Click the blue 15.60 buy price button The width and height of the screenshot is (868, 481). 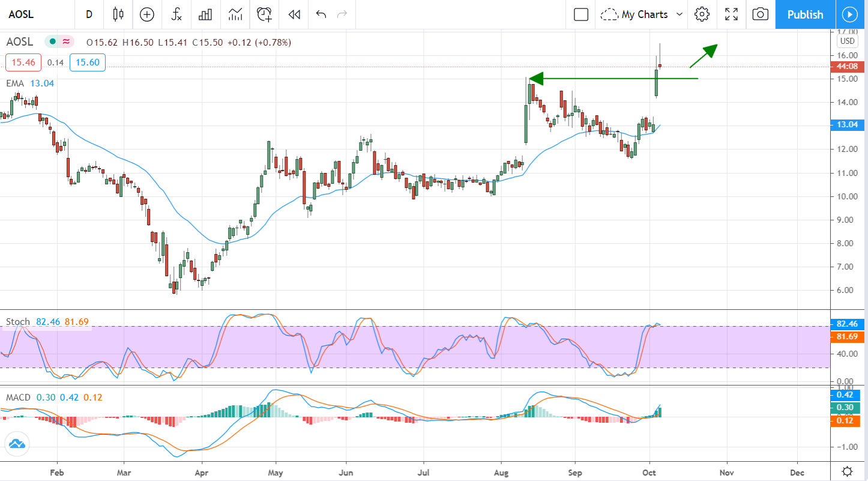point(88,62)
